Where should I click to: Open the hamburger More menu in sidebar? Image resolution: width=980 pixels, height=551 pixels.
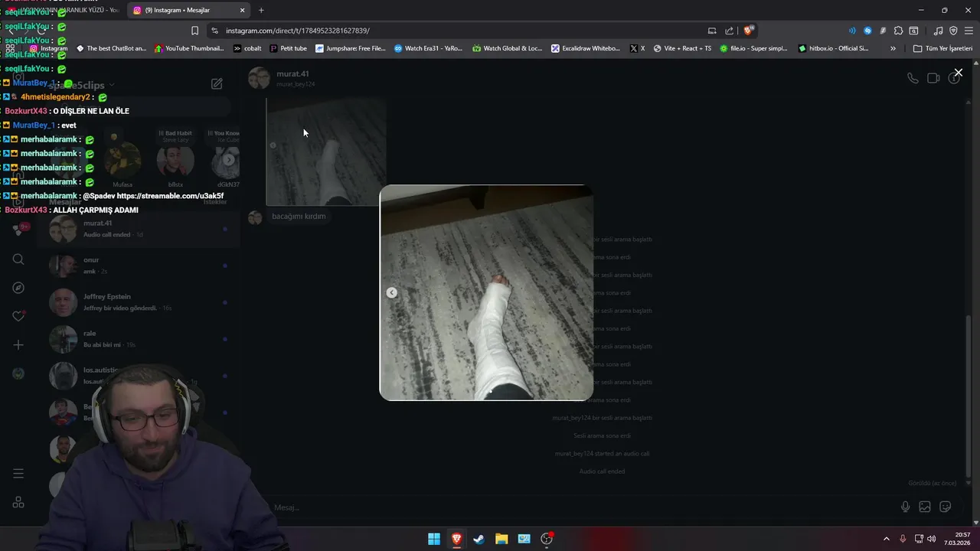pyautogui.click(x=18, y=474)
